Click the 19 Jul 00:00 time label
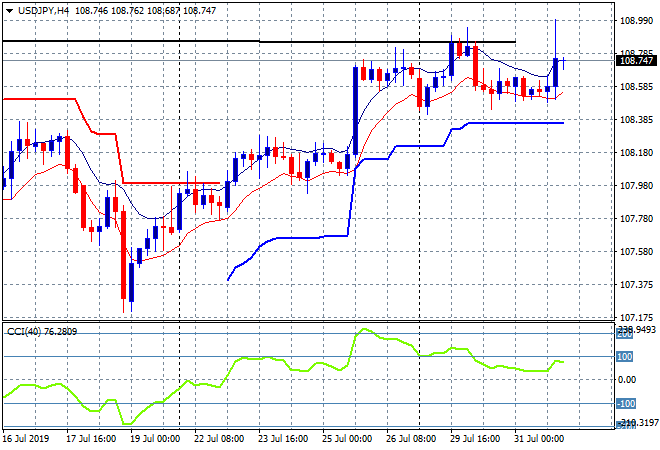Image resolution: width=660 pixels, height=450 pixels. (x=155, y=439)
